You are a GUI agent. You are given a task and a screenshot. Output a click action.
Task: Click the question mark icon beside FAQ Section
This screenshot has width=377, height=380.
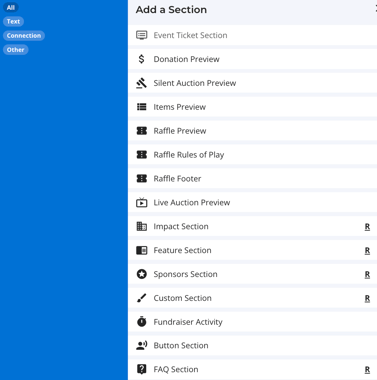point(142,369)
